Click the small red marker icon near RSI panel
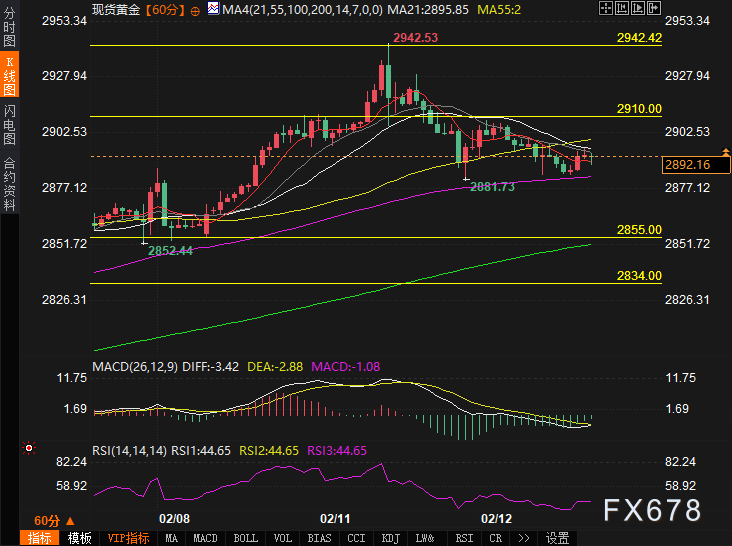Screen dimensions: 732x546 point(28,446)
